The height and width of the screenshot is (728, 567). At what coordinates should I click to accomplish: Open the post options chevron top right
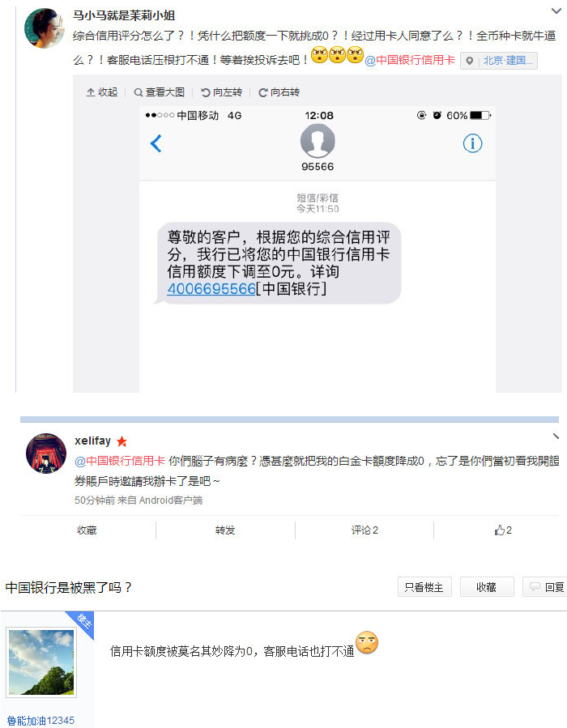click(x=556, y=11)
